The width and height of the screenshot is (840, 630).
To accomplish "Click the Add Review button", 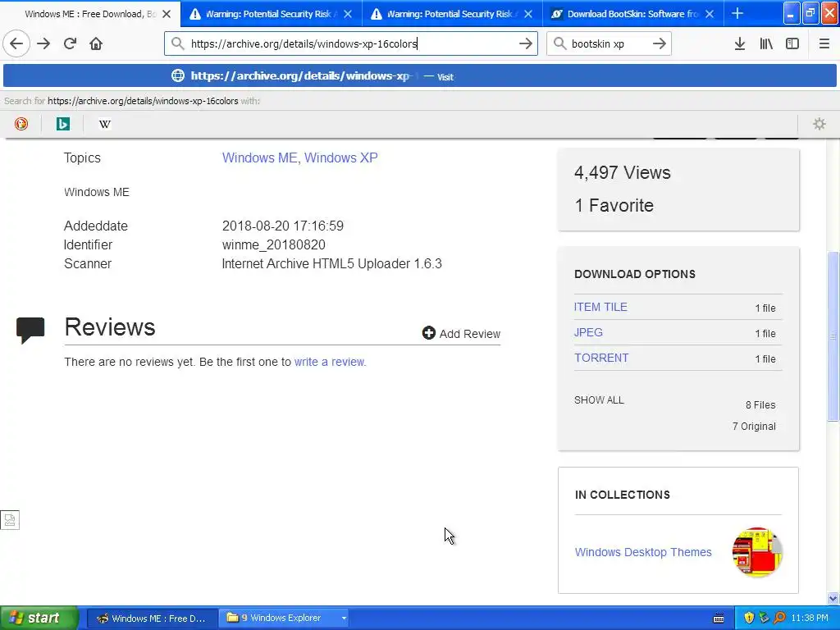I will [461, 333].
